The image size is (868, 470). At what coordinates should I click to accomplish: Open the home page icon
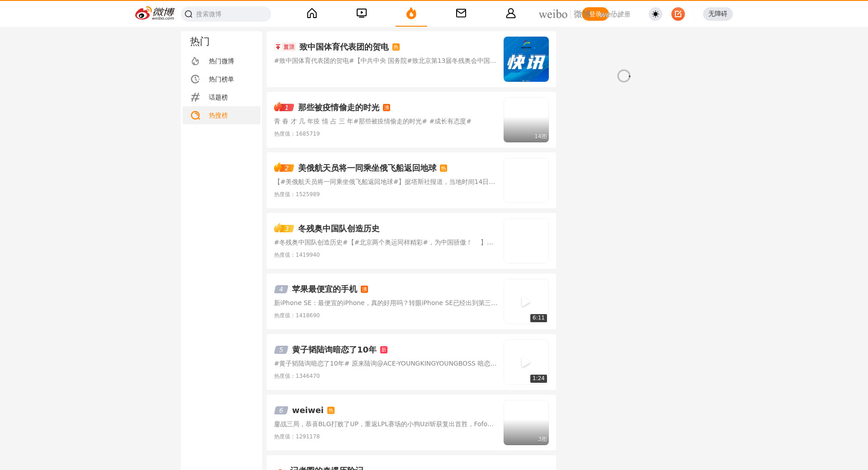[x=312, y=14]
